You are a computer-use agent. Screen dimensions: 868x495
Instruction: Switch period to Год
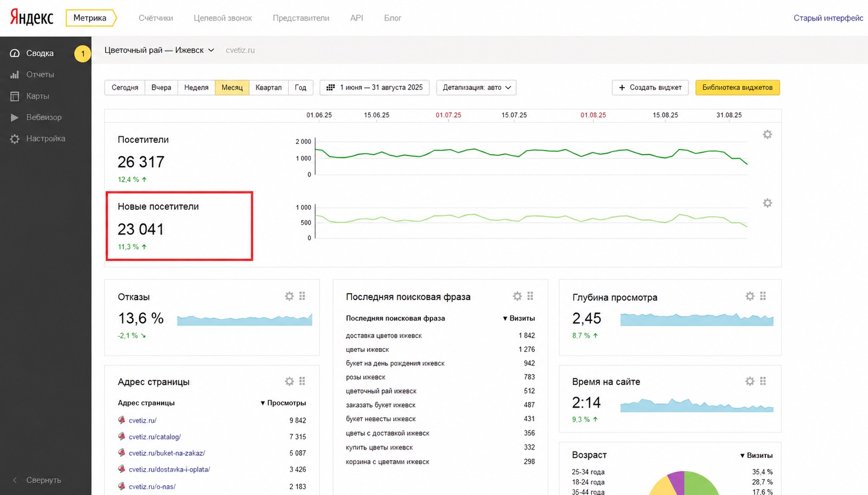coord(301,88)
